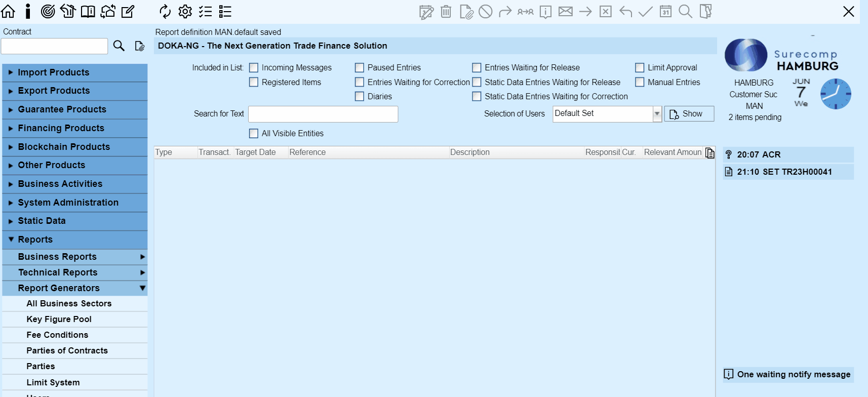Go to the Home icon in toolbar
The height and width of the screenshot is (397, 868).
pyautogui.click(x=8, y=11)
